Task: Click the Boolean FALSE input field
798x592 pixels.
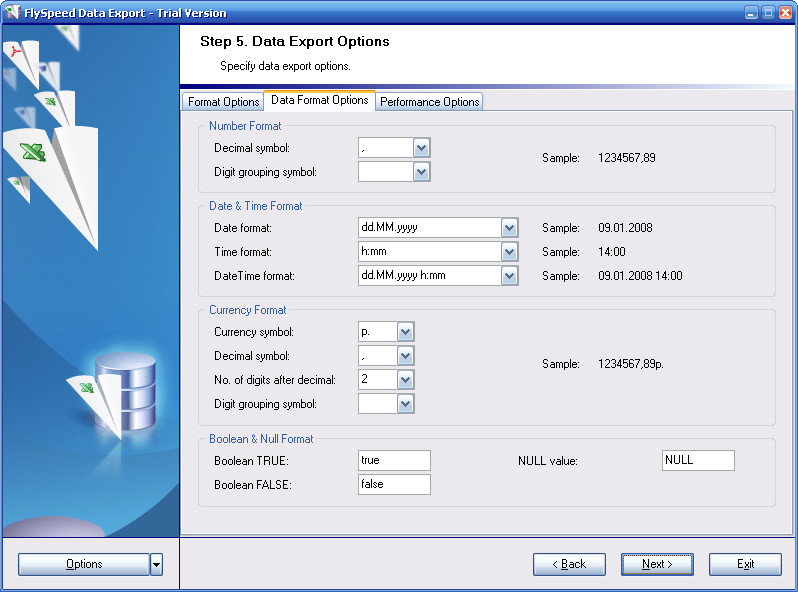Action: point(394,484)
